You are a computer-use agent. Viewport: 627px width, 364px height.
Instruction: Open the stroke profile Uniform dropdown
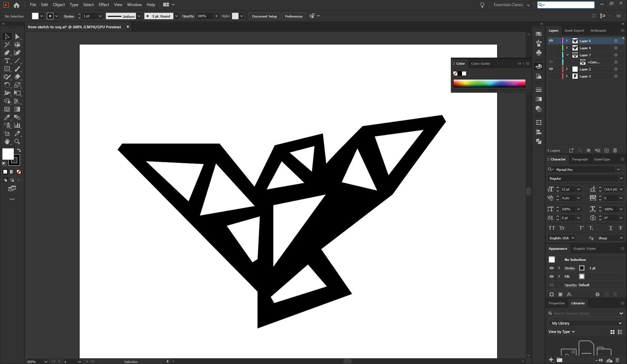point(139,16)
